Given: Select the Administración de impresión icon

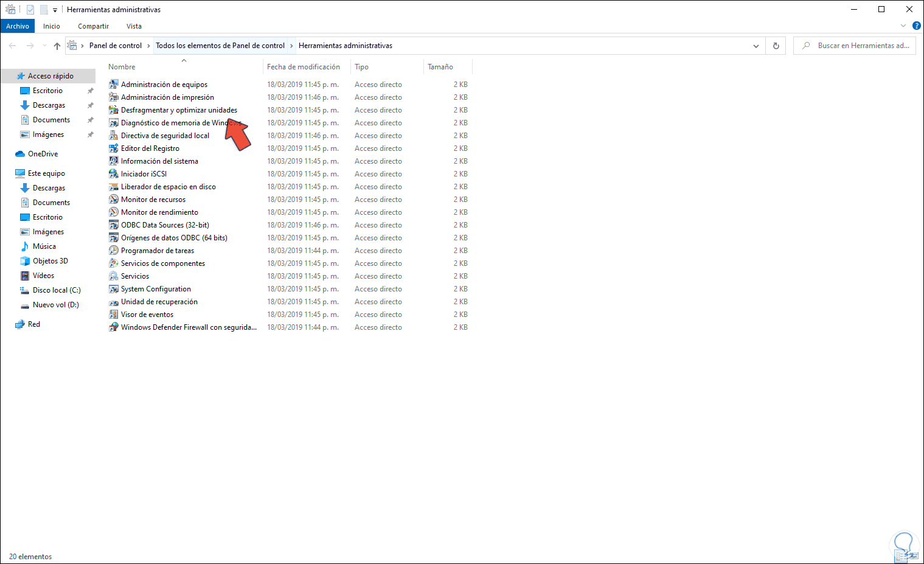Looking at the screenshot, I should (113, 97).
